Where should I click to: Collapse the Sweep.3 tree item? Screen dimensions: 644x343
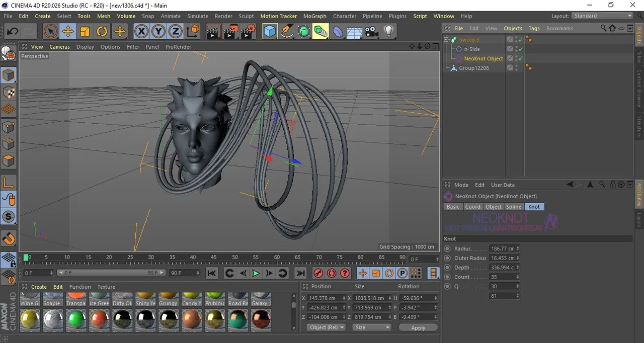click(447, 39)
